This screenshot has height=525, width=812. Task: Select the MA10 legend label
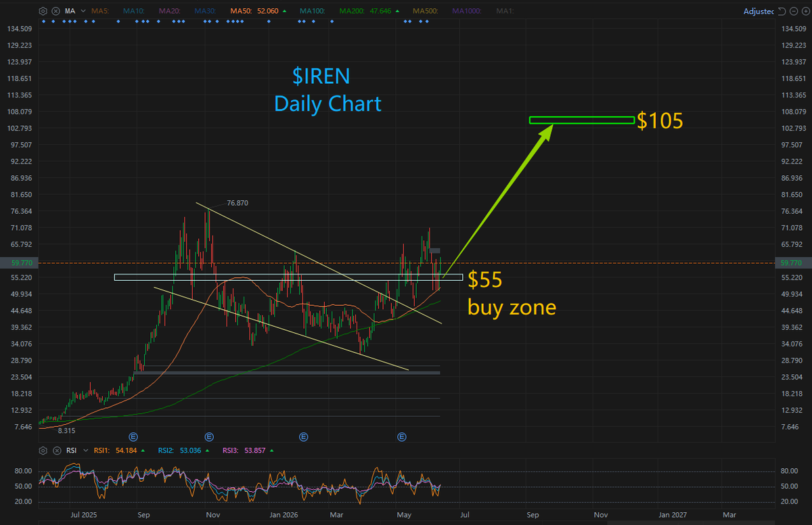click(134, 11)
